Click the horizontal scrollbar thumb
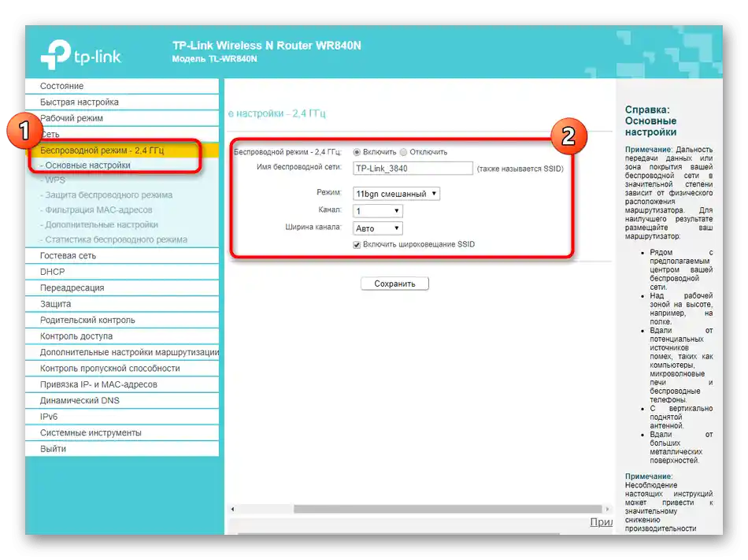 click(448, 509)
